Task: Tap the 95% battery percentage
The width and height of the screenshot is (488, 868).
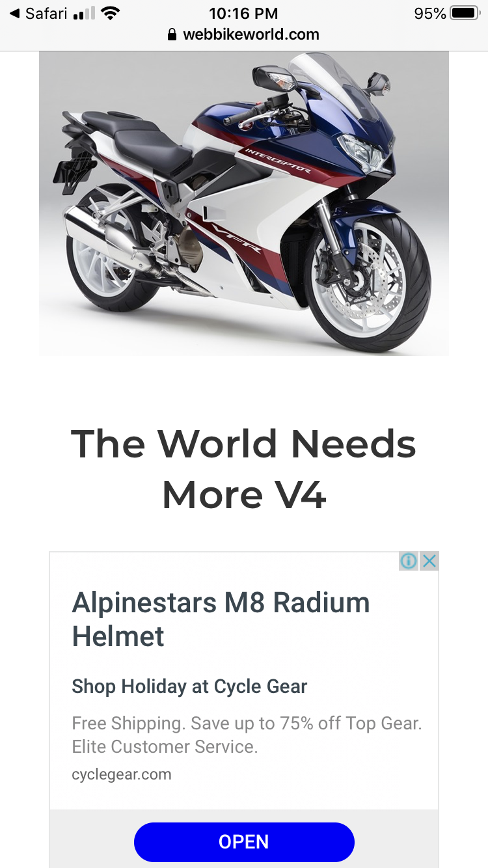Action: click(x=430, y=13)
